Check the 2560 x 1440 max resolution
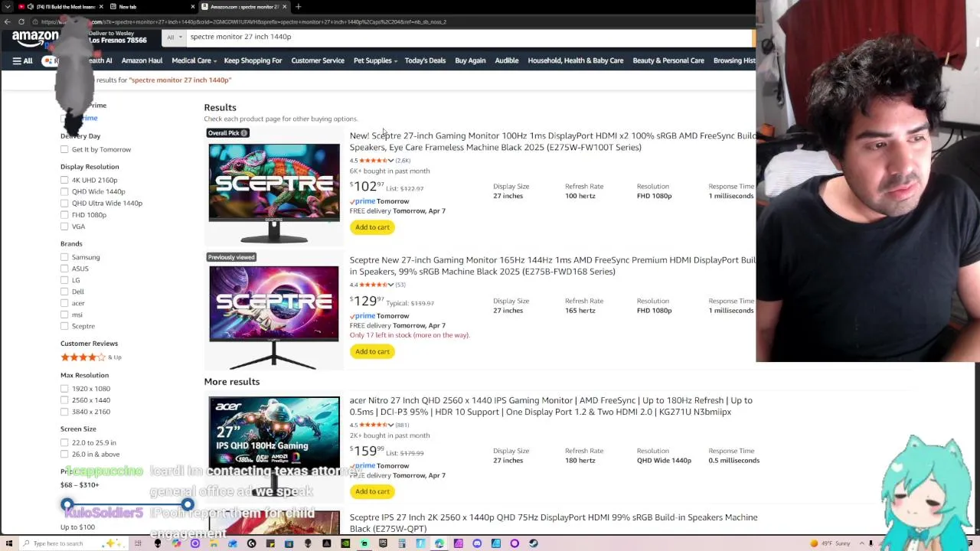This screenshot has height=551, width=980. [x=64, y=400]
